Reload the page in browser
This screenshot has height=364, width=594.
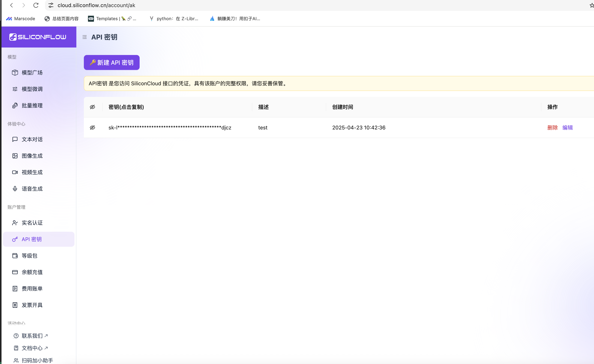[x=36, y=5]
